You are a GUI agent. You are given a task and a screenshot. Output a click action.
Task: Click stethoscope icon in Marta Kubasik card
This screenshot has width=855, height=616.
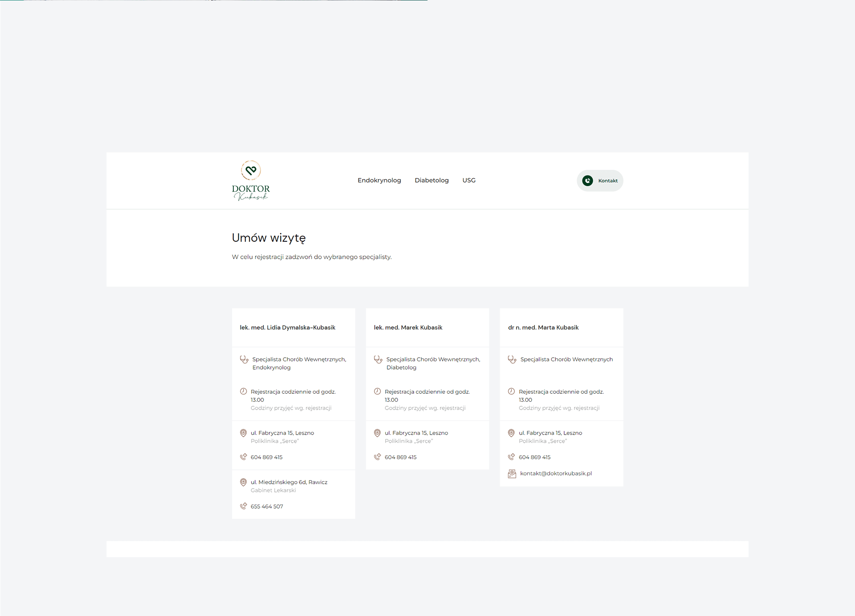(x=512, y=359)
